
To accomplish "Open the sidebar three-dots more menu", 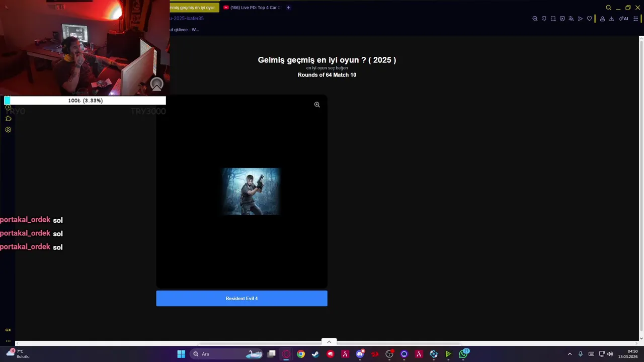I will pyautogui.click(x=8, y=341).
